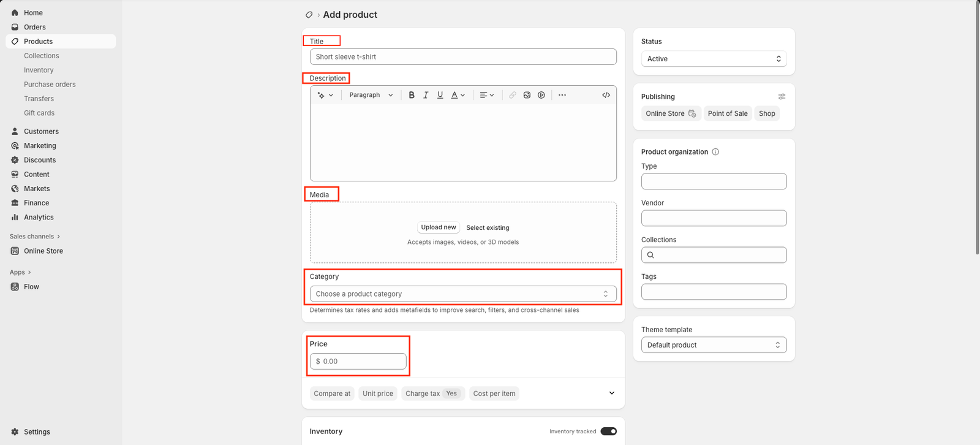Expand additional pricing options chevron

coord(611,394)
